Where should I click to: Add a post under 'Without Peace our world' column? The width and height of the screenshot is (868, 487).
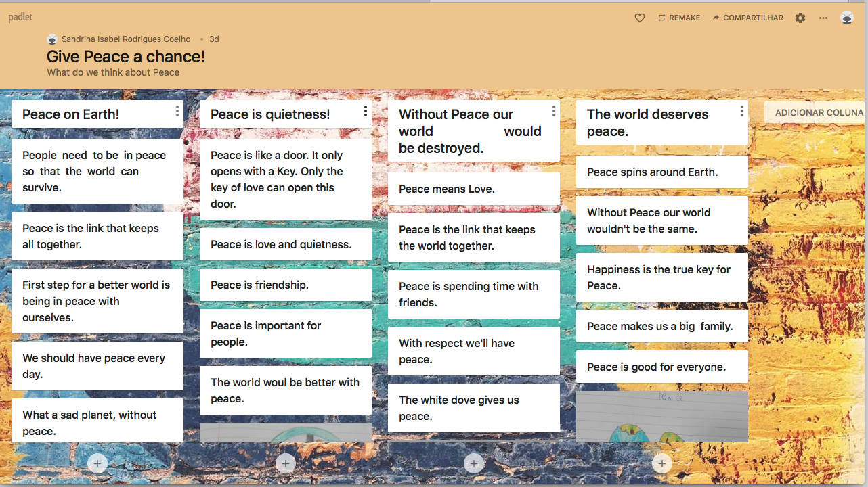click(474, 463)
